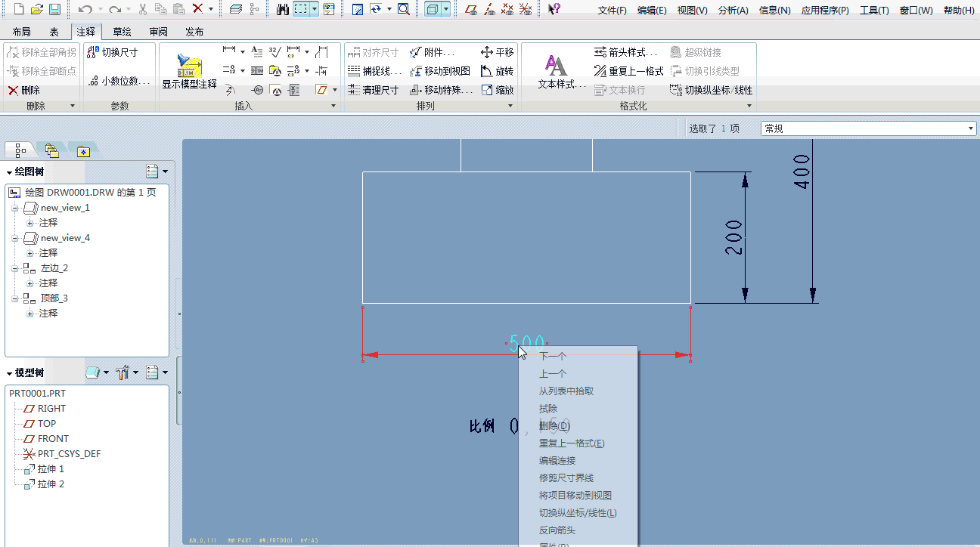Image resolution: width=980 pixels, height=547 pixels.
Task: Click the 附件 button
Action: (433, 52)
